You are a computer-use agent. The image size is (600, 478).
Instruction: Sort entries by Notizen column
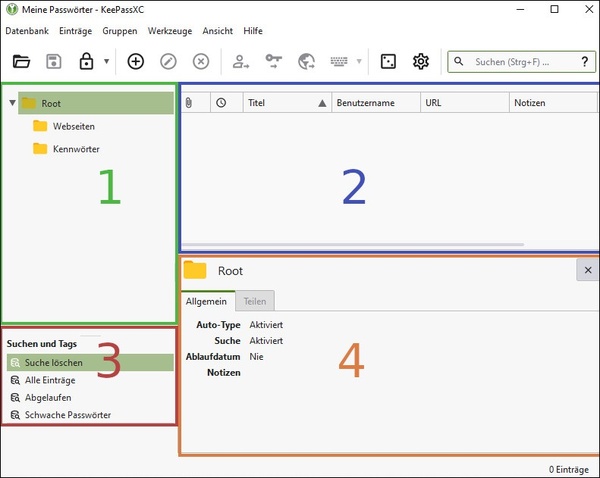pos(553,103)
